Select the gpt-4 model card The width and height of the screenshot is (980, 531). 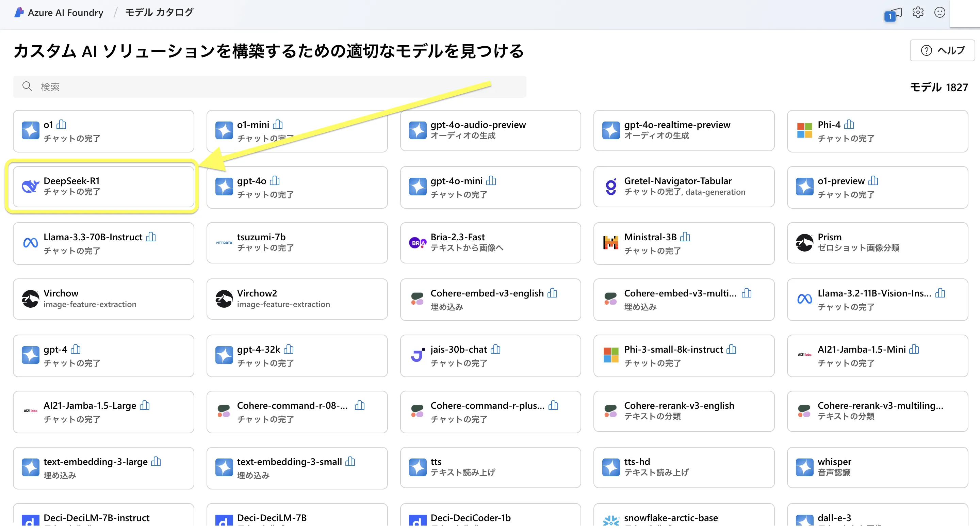click(x=103, y=356)
